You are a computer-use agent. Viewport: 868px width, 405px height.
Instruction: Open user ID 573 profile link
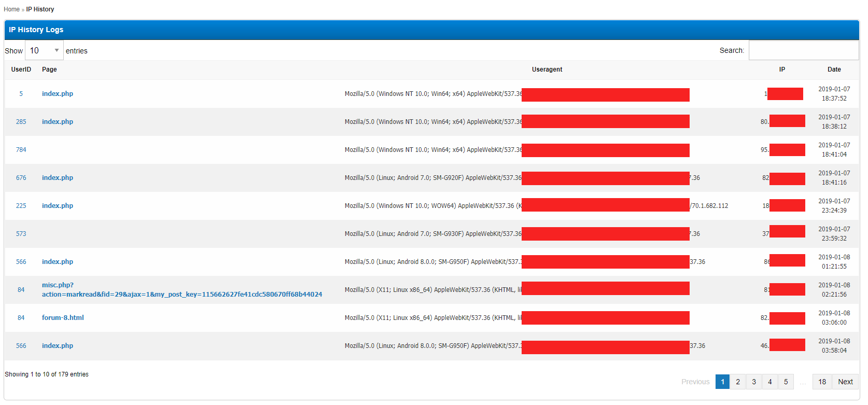[x=21, y=234]
